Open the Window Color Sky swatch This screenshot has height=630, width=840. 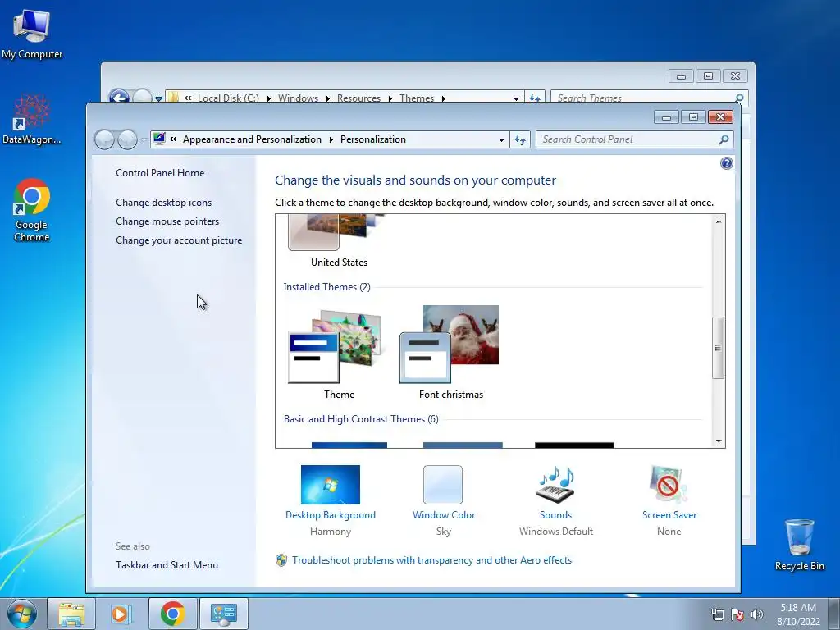coord(443,484)
